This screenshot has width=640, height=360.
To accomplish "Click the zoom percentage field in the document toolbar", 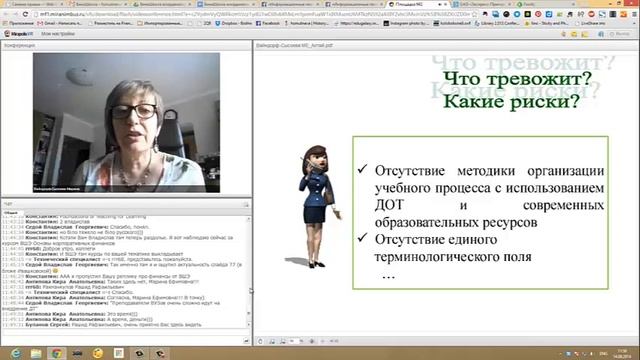I will [x=293, y=341].
